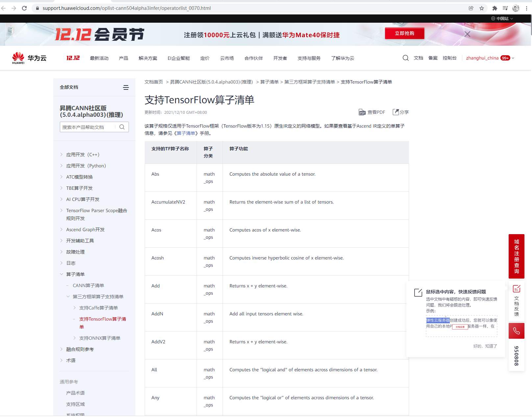
Task: Open the 《算子清单》 manual link
Action: tap(186, 133)
